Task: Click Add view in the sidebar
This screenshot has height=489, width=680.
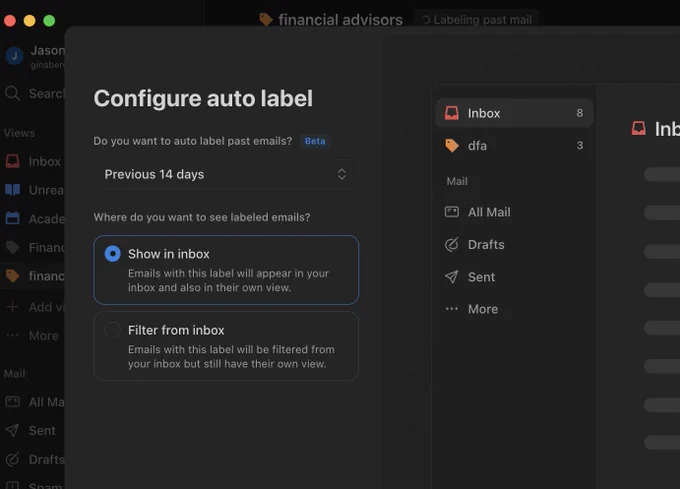Action: 33,307
